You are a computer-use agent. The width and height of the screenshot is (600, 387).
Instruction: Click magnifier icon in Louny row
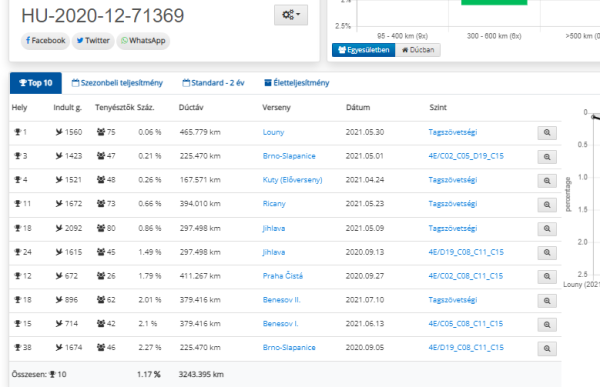tap(547, 133)
